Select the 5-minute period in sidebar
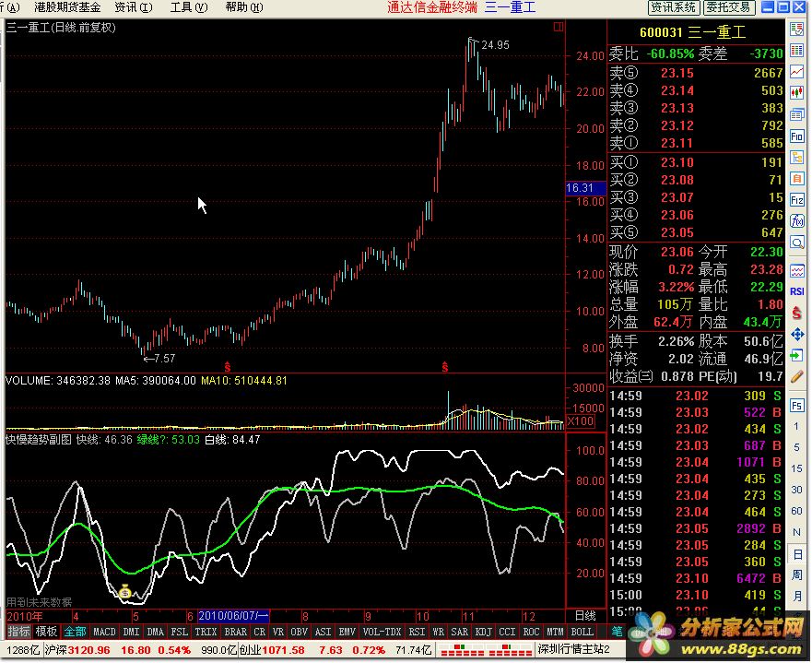 [796, 447]
